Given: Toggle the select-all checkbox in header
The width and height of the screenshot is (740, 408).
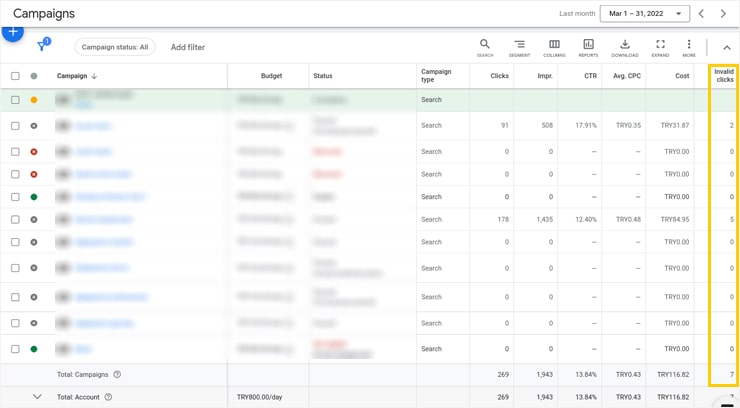Looking at the screenshot, I should 15,76.
